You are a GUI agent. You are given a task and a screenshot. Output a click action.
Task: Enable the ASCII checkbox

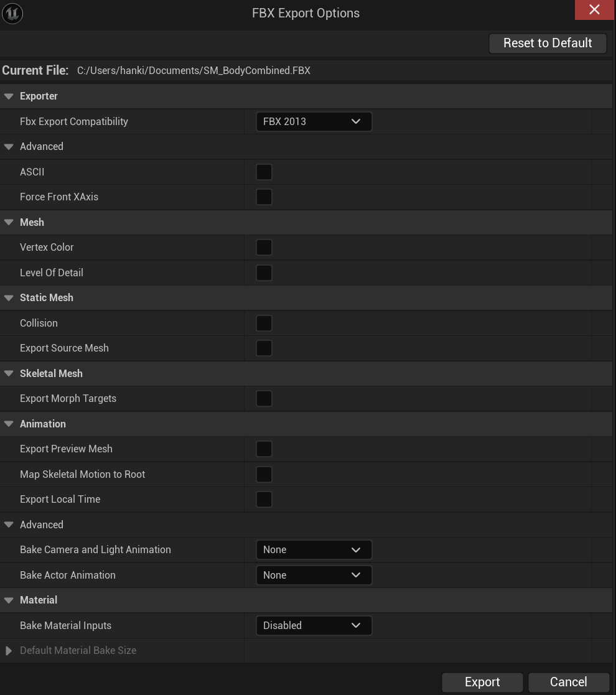(x=264, y=172)
